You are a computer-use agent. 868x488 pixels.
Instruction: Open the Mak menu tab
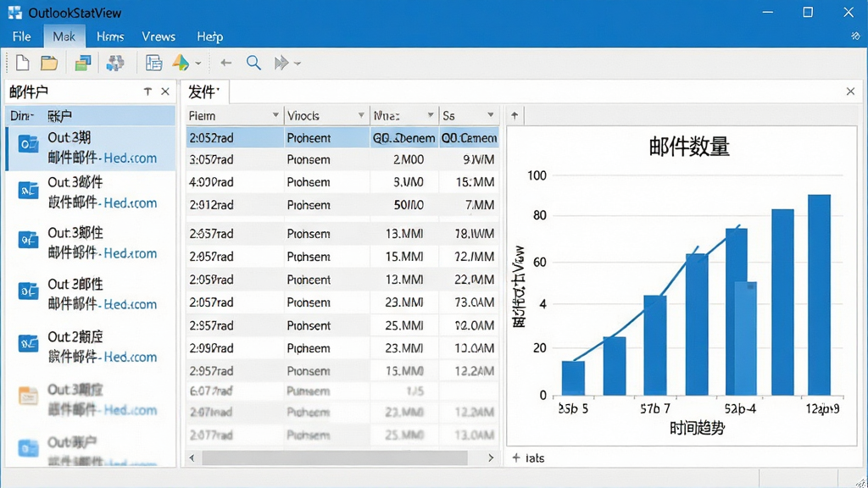[64, 36]
